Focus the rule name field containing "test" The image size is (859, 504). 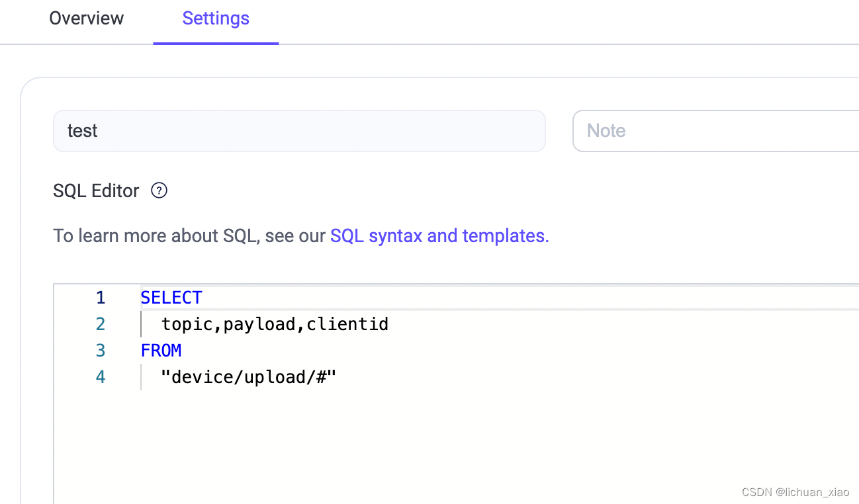tap(298, 131)
